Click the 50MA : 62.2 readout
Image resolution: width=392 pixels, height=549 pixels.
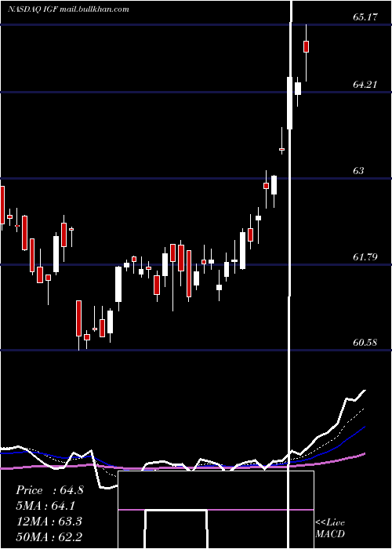(49, 536)
